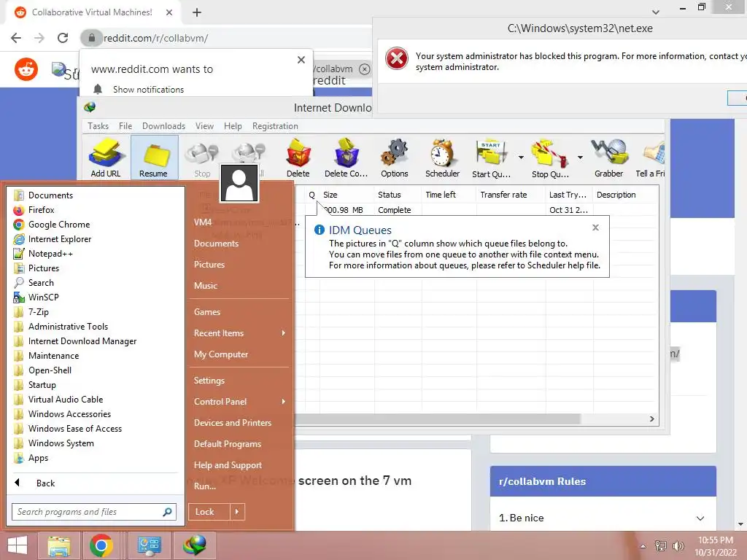Screen dimensions: 747x560
Task: Click the volume speaker tray icon
Action: coord(678,545)
